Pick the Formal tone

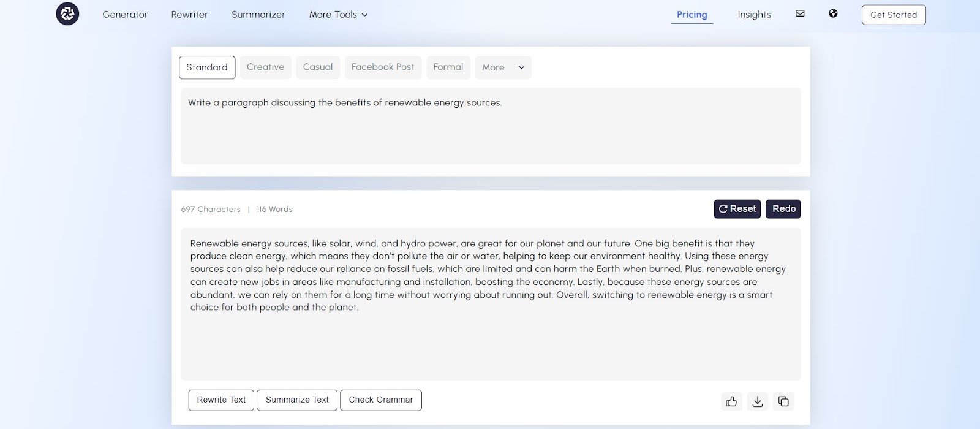(x=448, y=67)
